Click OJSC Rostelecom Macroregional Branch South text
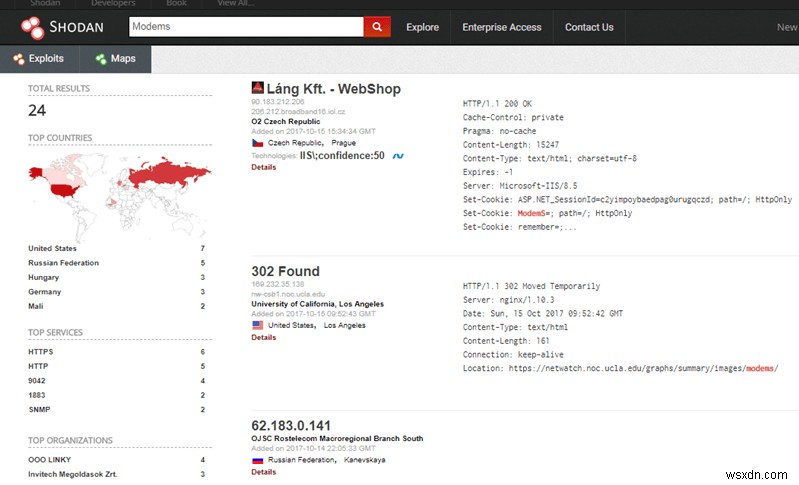This screenshot has width=799, height=485. click(x=337, y=439)
